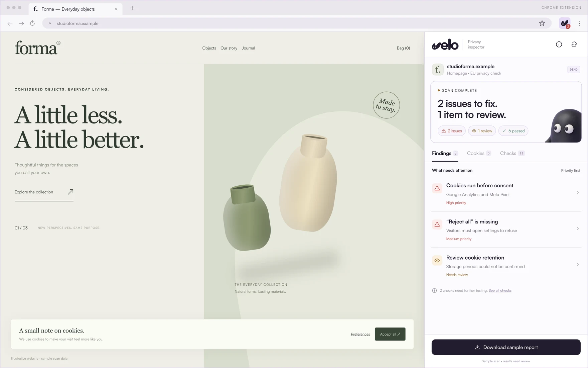This screenshot has width=588, height=368.
Task: Switch to the Cookies tab
Action: (479, 153)
